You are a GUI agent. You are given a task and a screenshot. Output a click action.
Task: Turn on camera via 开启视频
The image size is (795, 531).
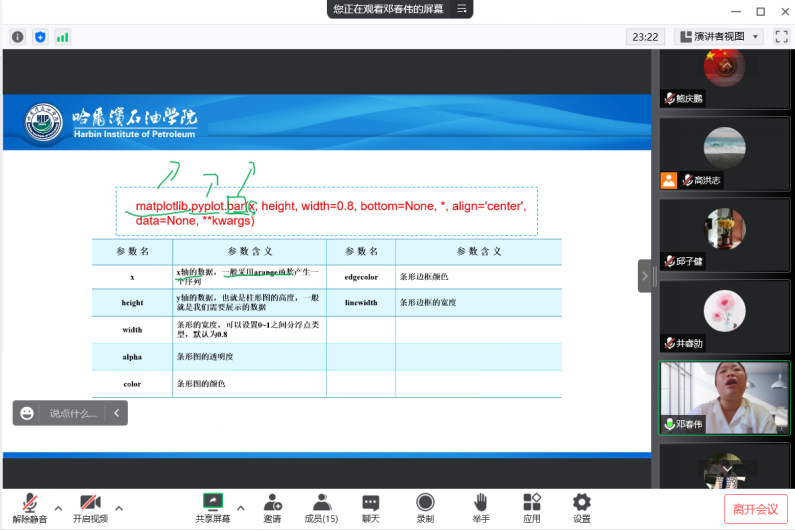coord(90,507)
